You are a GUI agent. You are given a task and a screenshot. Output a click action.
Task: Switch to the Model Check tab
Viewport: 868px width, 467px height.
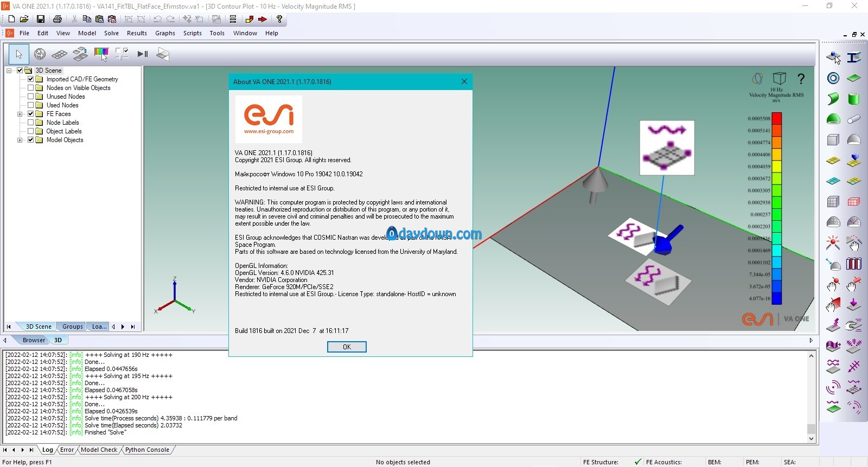pyautogui.click(x=99, y=450)
